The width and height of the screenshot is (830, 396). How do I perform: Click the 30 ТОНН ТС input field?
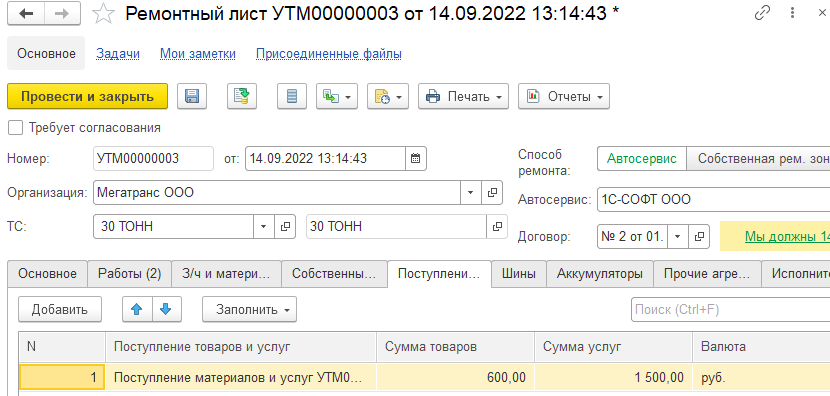pos(174,227)
